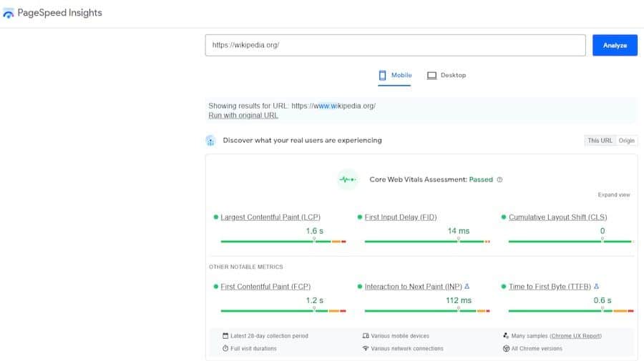Click the help icon beside Passed

pyautogui.click(x=499, y=179)
